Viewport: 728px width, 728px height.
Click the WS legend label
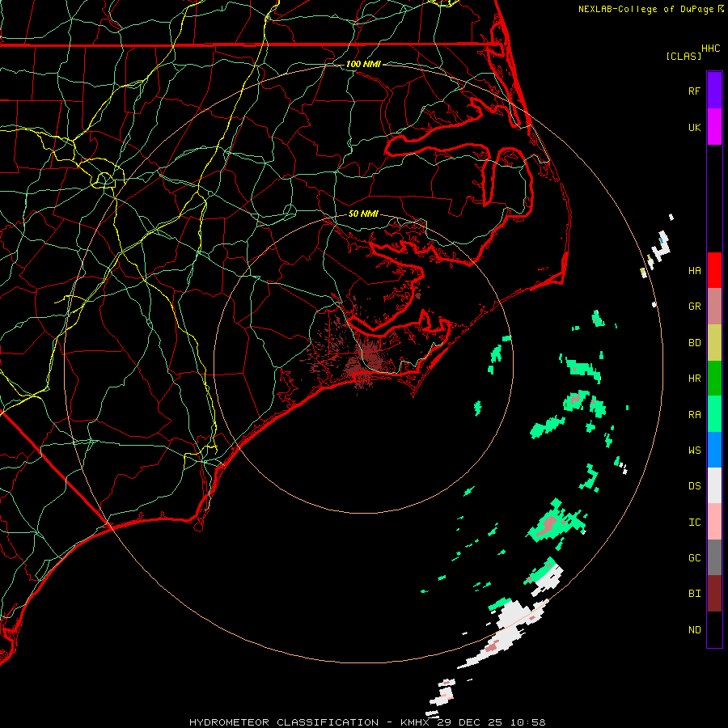click(694, 451)
